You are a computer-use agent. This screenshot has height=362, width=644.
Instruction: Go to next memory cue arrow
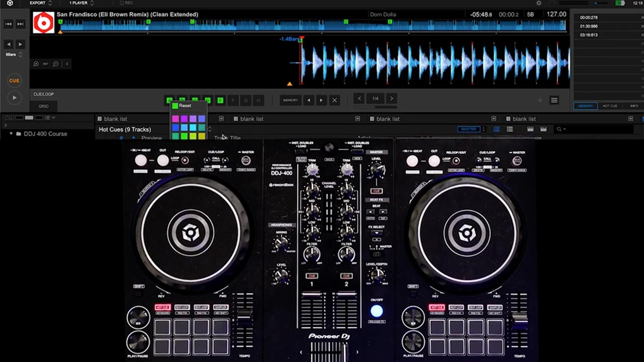click(321, 101)
